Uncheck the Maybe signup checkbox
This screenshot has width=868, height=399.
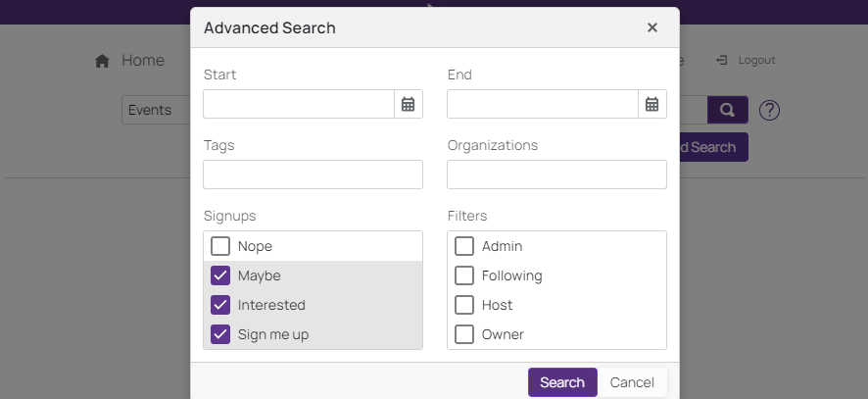point(220,275)
